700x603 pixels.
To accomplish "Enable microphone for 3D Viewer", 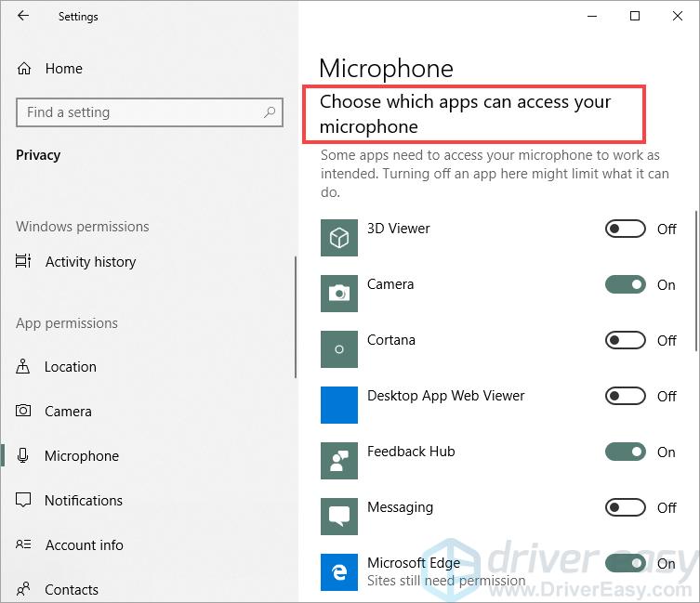I will coord(625,229).
